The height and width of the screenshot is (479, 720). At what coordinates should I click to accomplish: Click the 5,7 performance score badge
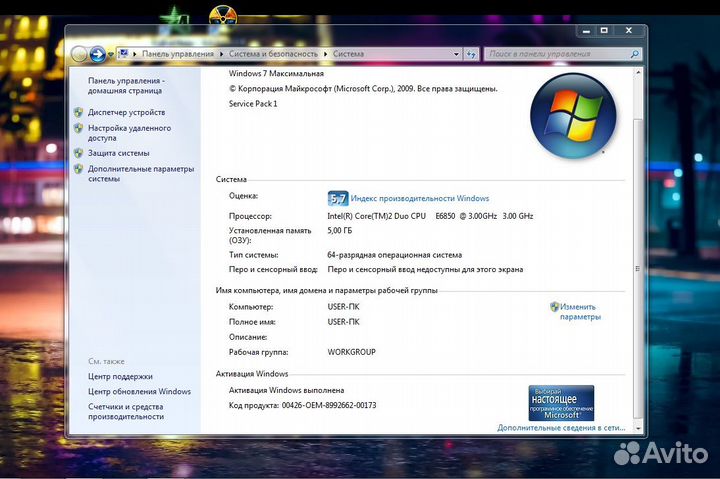pyautogui.click(x=338, y=198)
